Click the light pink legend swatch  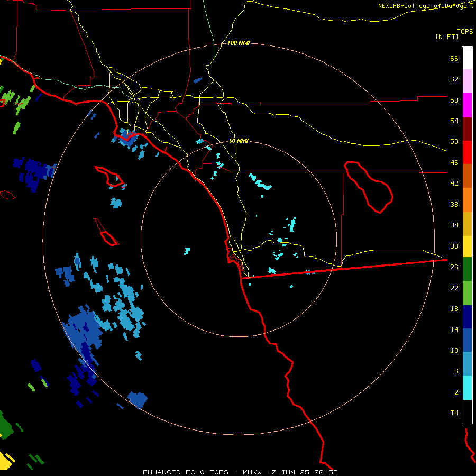[467, 81]
